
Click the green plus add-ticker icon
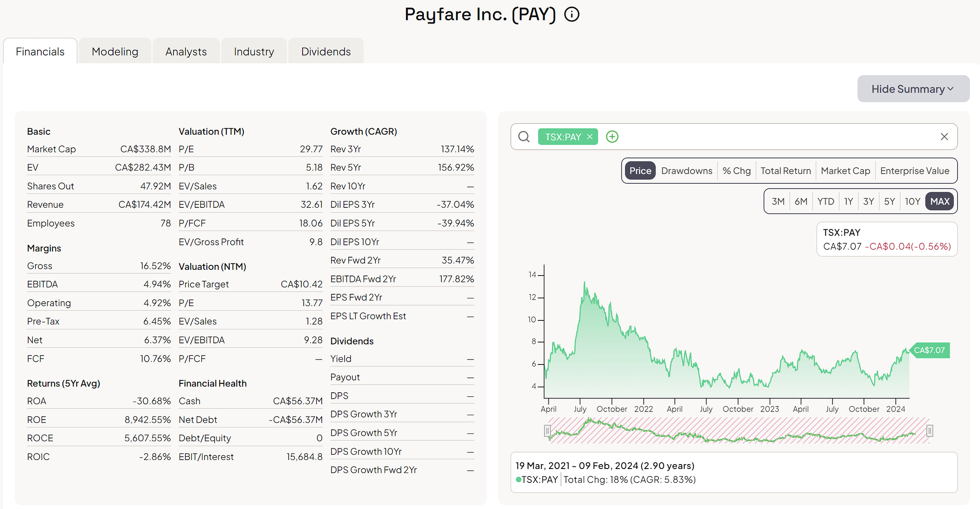click(612, 137)
